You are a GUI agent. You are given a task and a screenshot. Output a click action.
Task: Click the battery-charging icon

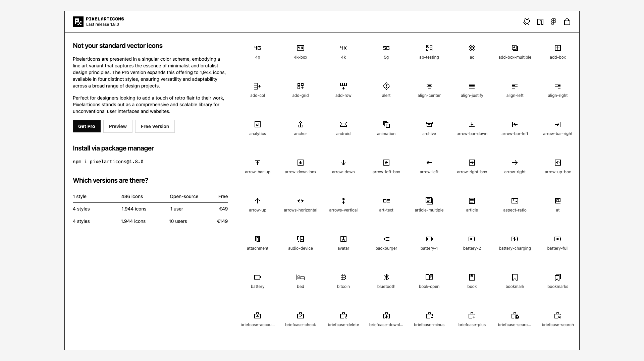point(515,239)
